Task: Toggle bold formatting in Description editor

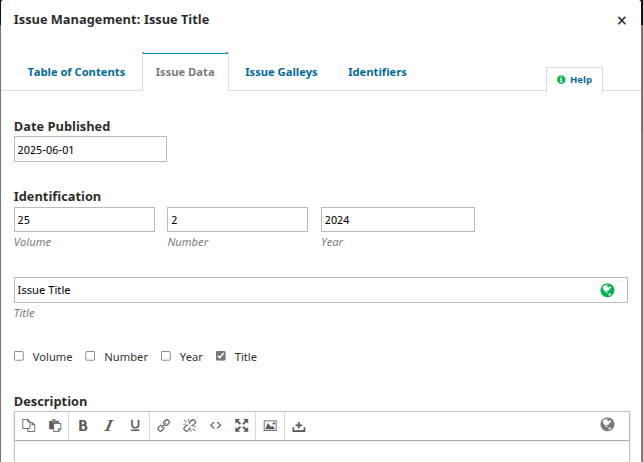Action: [x=83, y=425]
